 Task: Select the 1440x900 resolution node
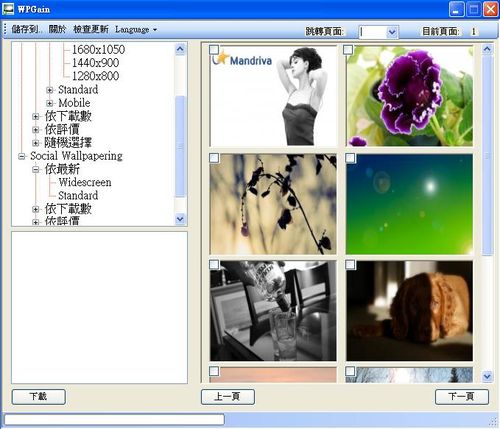(95, 63)
